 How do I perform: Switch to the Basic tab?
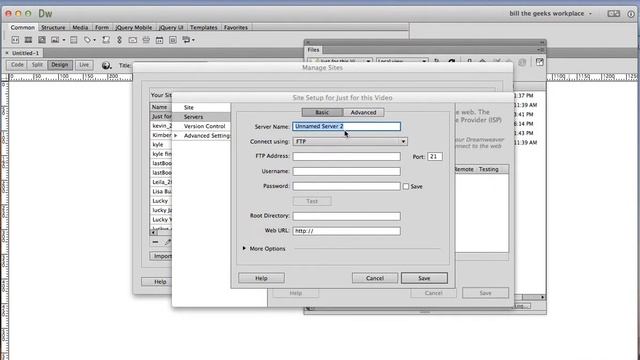pyautogui.click(x=322, y=112)
